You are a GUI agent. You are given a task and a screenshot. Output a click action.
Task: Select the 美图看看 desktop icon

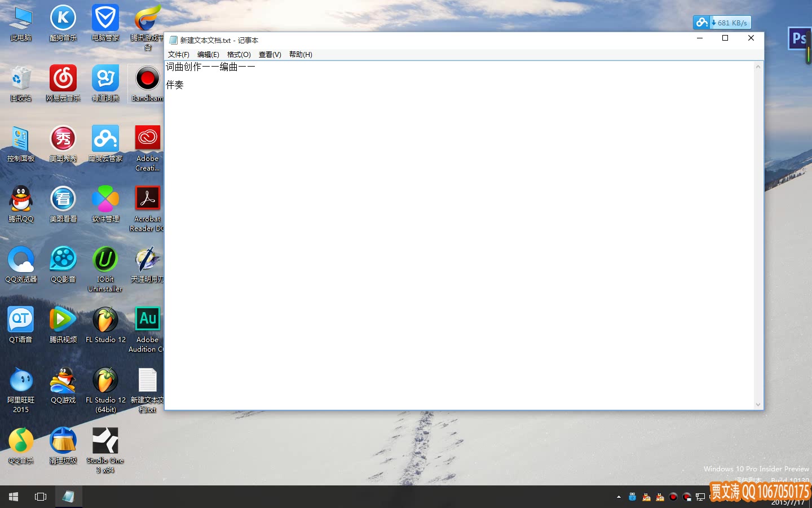[x=63, y=204]
